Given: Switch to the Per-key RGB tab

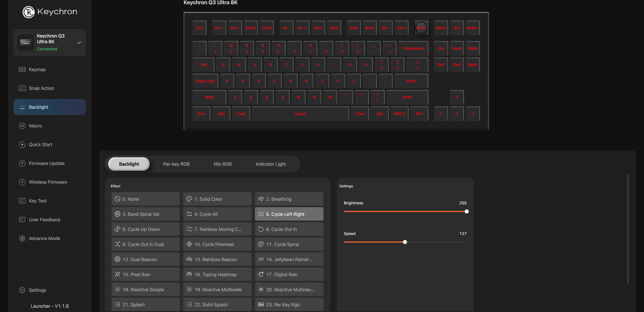Looking at the screenshot, I should click(x=176, y=164).
